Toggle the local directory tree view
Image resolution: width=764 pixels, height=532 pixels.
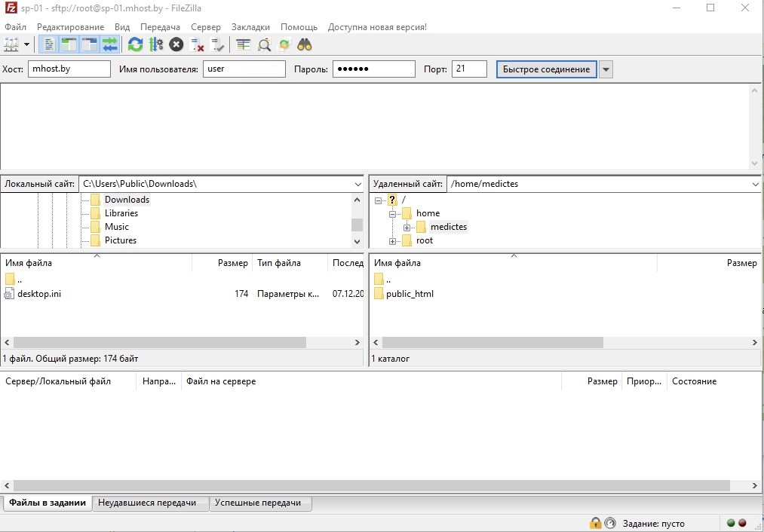point(67,44)
